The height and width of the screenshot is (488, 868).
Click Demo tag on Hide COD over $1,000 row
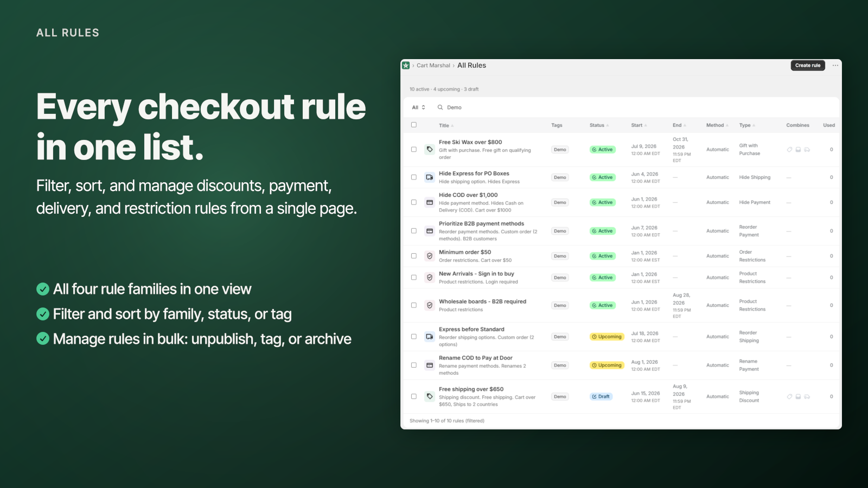coord(560,203)
